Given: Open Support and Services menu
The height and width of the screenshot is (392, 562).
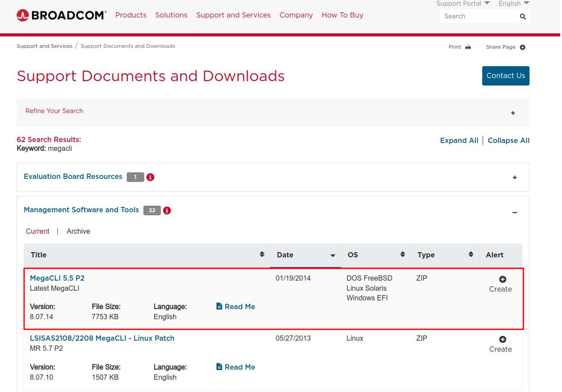Looking at the screenshot, I should (x=233, y=15).
